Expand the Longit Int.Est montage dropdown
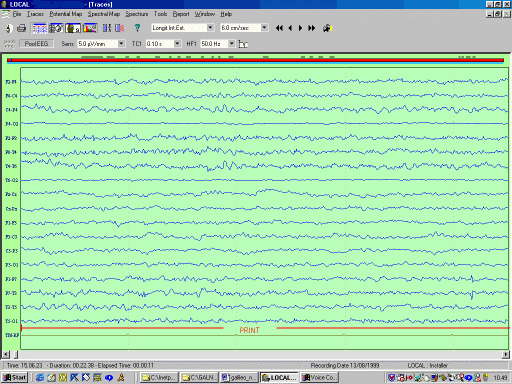Screen dimensions: 512x384 pyautogui.click(x=210, y=28)
